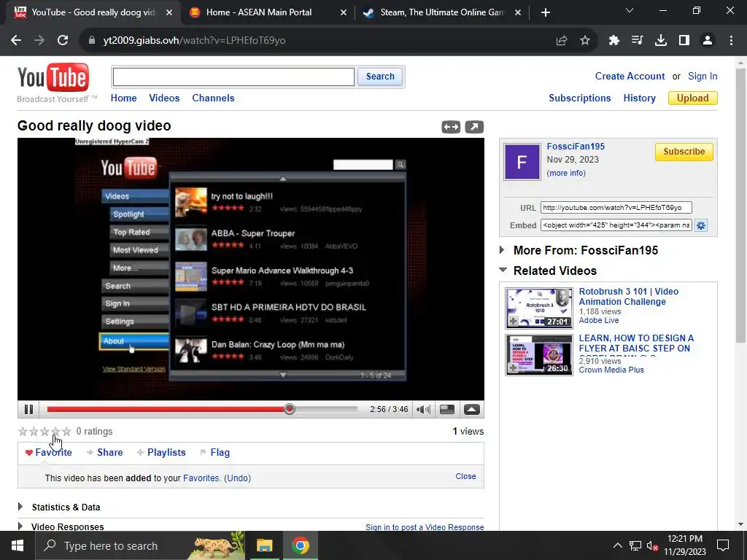Expand Statistics & Data
Viewport: 747px width, 560px height.
(20, 507)
